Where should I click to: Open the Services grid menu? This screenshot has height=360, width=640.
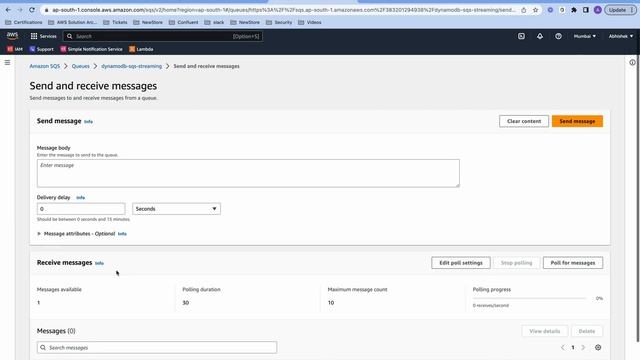(x=43, y=36)
